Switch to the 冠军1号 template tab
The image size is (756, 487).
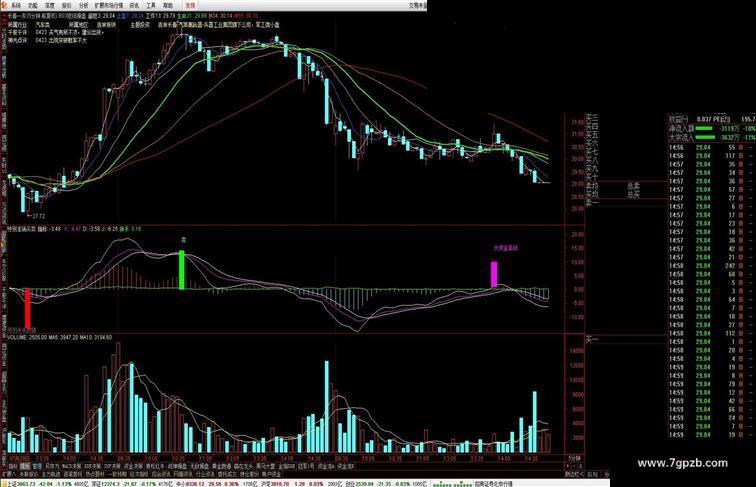[x=306, y=467]
